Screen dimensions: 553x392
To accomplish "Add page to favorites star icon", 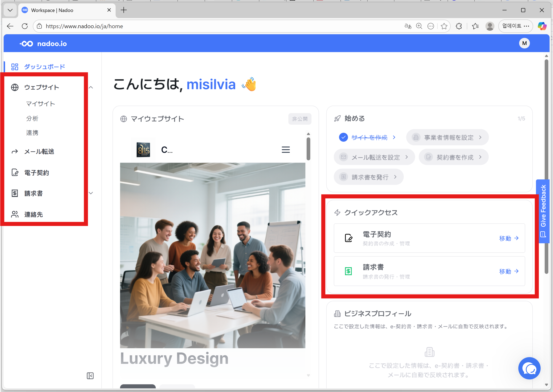I will (444, 26).
